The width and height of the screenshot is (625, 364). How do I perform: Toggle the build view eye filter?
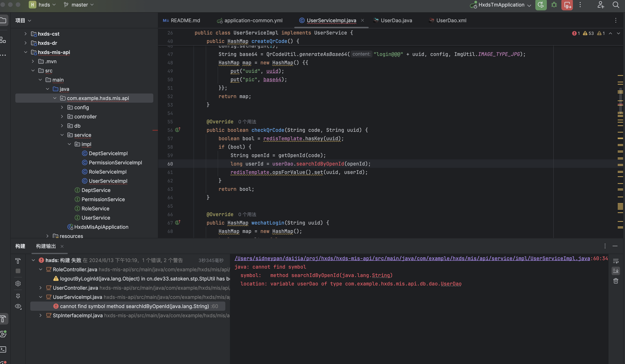(x=18, y=307)
